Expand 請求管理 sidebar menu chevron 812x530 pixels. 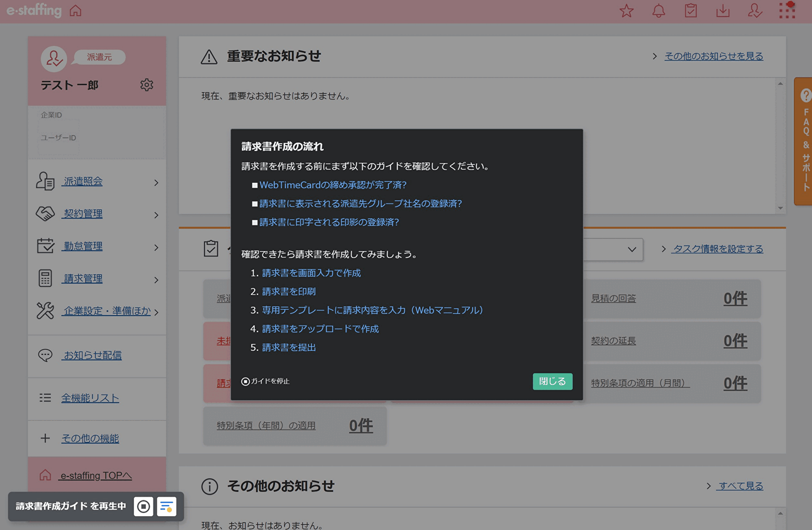click(156, 280)
